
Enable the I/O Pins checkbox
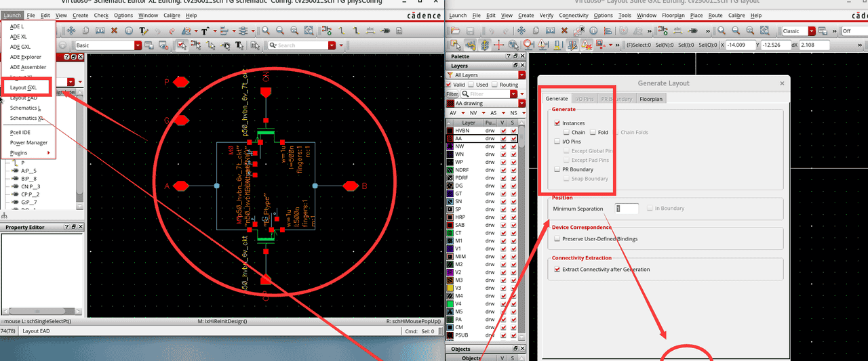(x=557, y=142)
